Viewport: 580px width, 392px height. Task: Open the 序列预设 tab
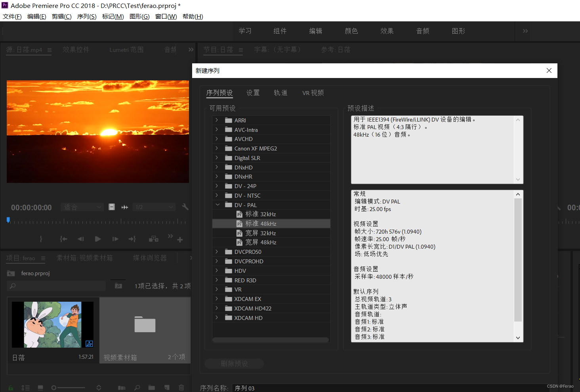(219, 93)
